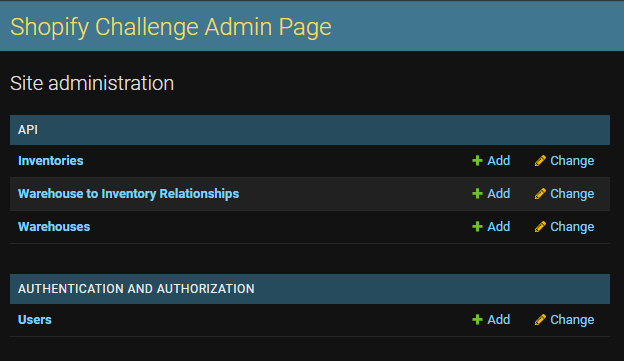This screenshot has width=624, height=361.
Task: Click the Change text link for Inventories
Action: point(572,161)
